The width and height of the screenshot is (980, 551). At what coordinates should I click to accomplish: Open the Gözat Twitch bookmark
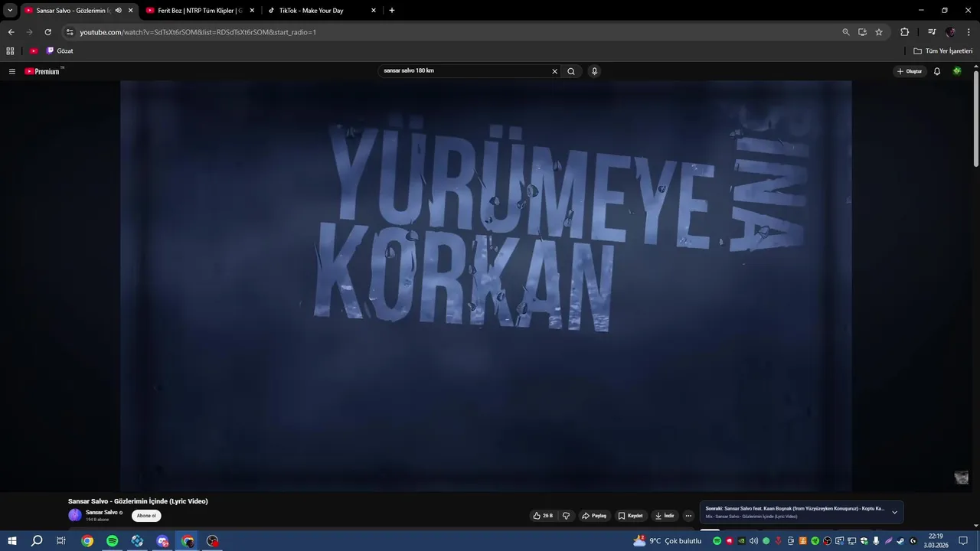pyautogui.click(x=60, y=51)
